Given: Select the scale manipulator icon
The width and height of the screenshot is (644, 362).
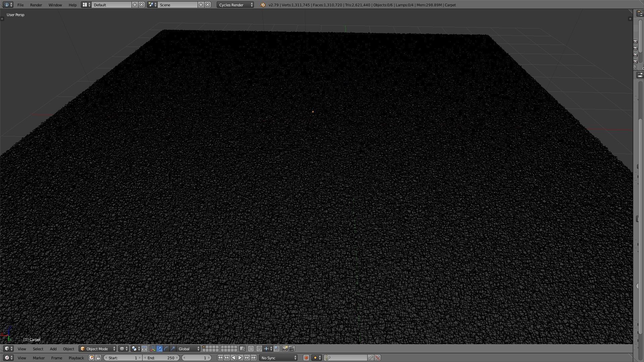Looking at the screenshot, I should coord(173,349).
